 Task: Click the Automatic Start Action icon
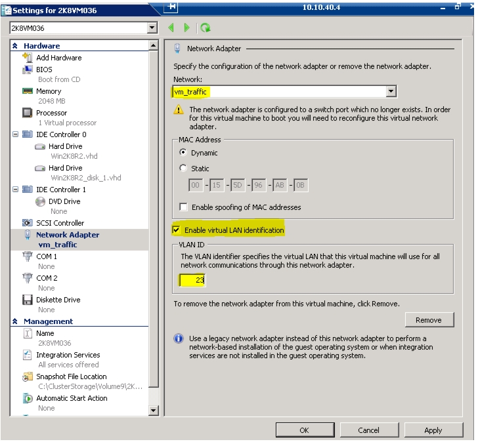point(28,398)
